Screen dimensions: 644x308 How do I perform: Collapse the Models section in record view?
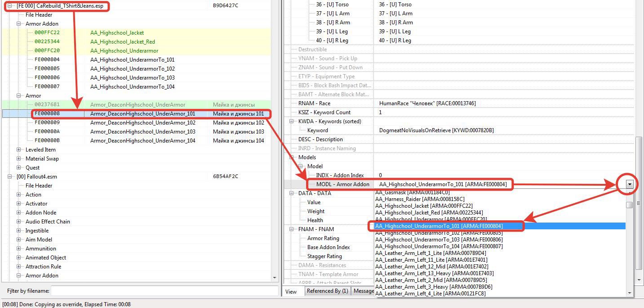point(292,157)
